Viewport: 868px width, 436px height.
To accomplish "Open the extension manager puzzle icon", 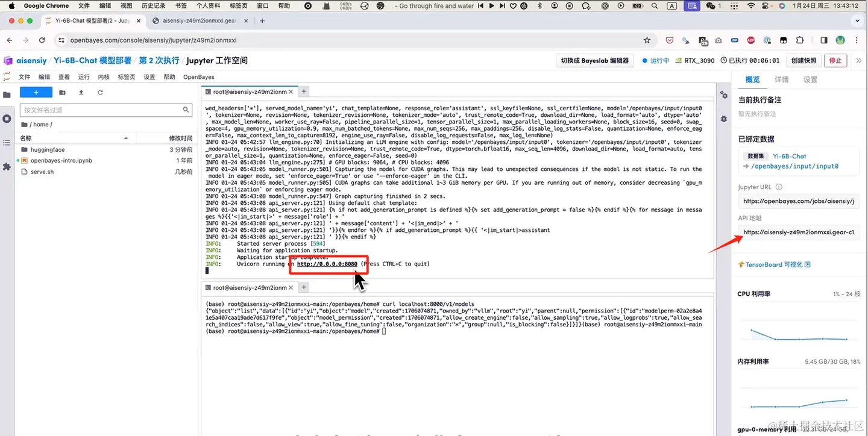I will (x=7, y=166).
